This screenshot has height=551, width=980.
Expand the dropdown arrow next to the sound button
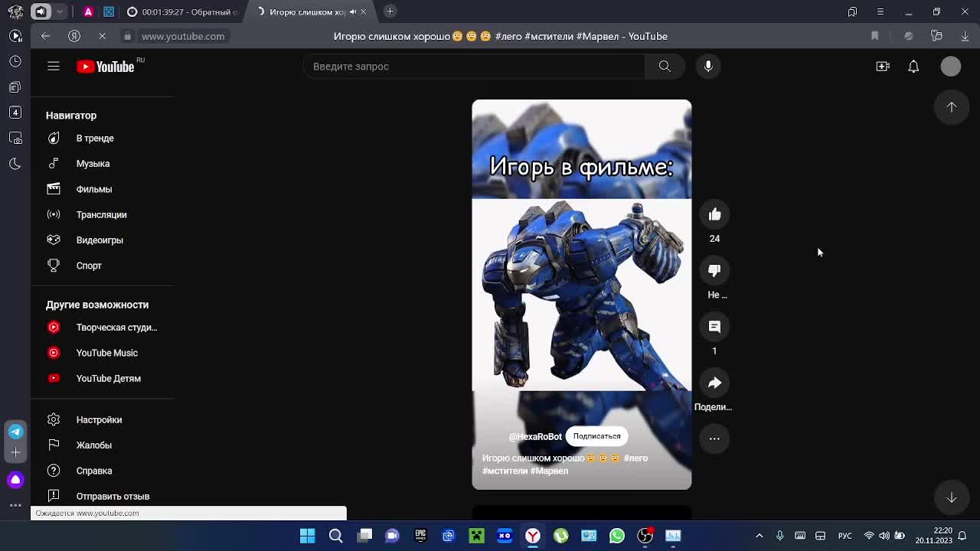click(x=60, y=11)
